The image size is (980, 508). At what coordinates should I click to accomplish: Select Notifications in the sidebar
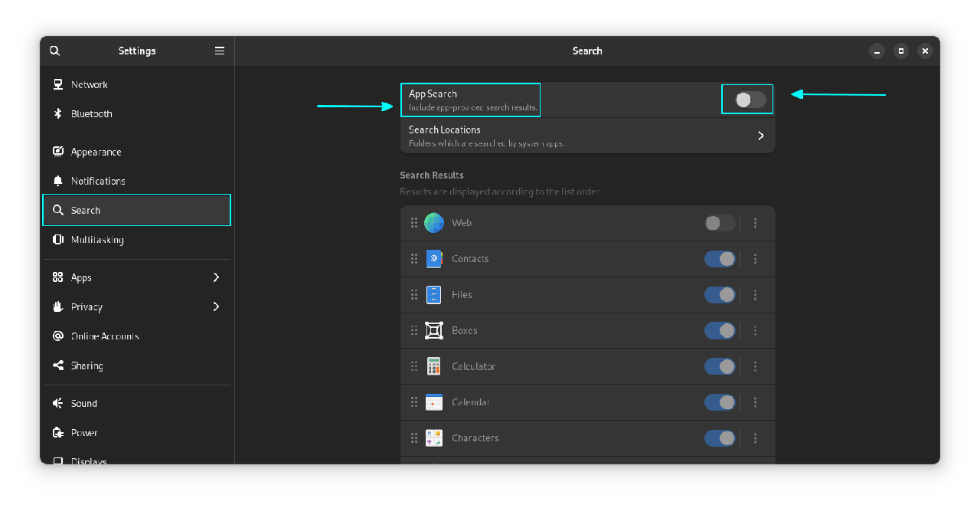(x=98, y=181)
